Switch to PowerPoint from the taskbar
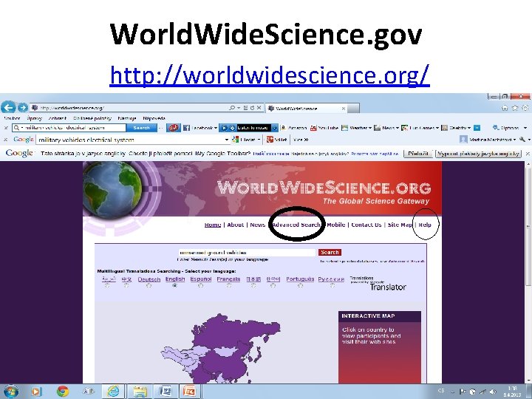Image resolution: width=532 pixels, height=399 pixels. tap(190, 391)
